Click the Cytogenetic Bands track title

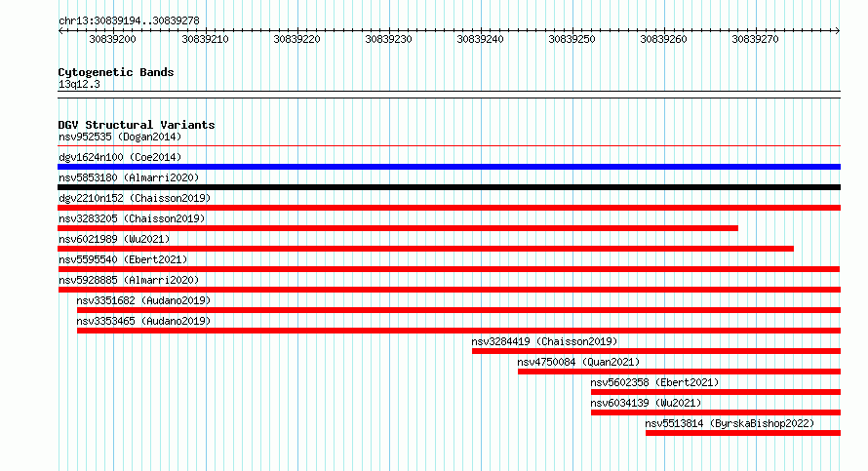(x=116, y=72)
